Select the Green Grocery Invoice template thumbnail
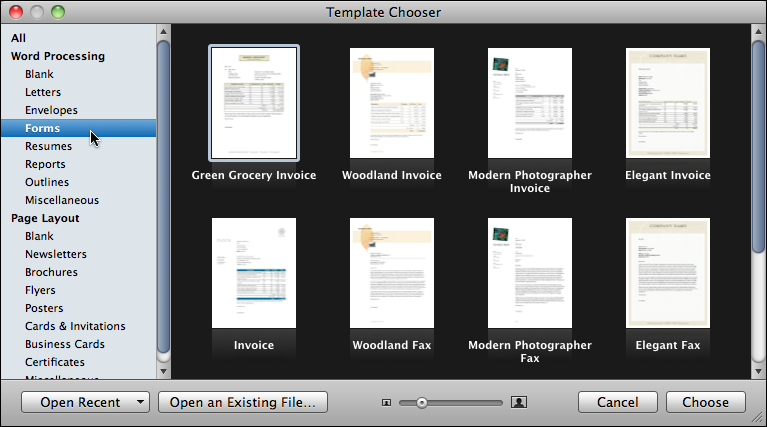Image resolution: width=767 pixels, height=427 pixels. 253,103
